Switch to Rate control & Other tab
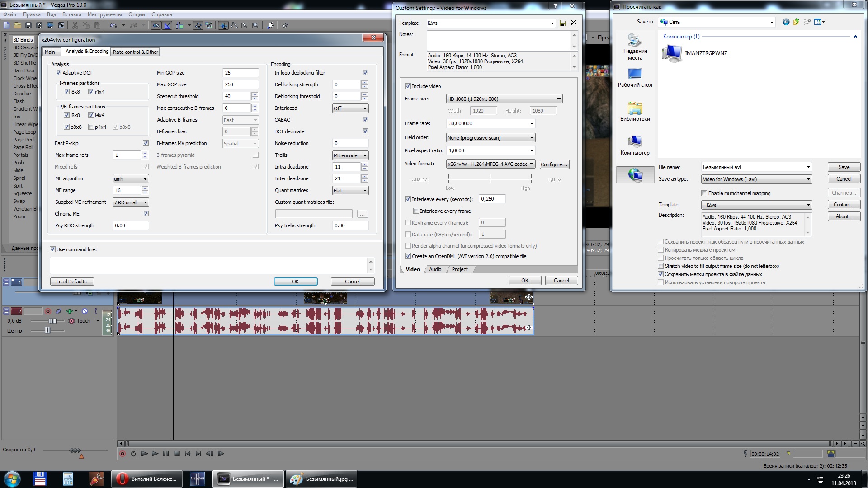The width and height of the screenshot is (868, 488). click(136, 52)
